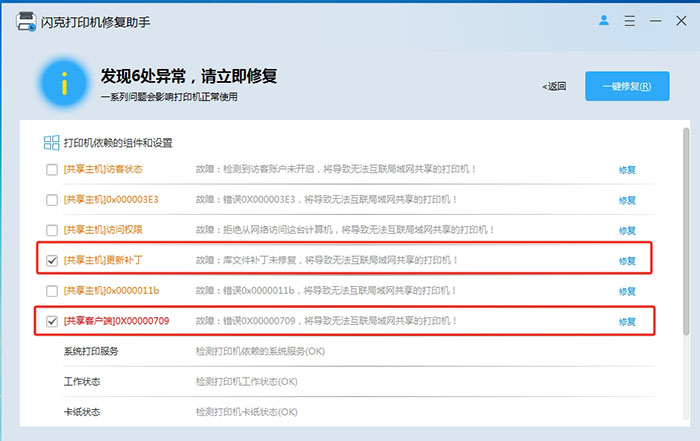
Task: Check the 0x0000011b checkbox
Action: pyautogui.click(x=52, y=291)
